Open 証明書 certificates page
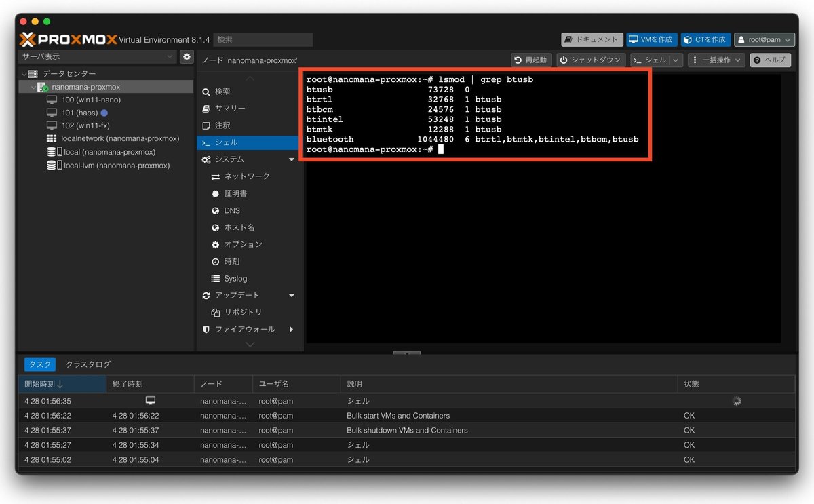This screenshot has height=504, width=814. pyautogui.click(x=248, y=193)
